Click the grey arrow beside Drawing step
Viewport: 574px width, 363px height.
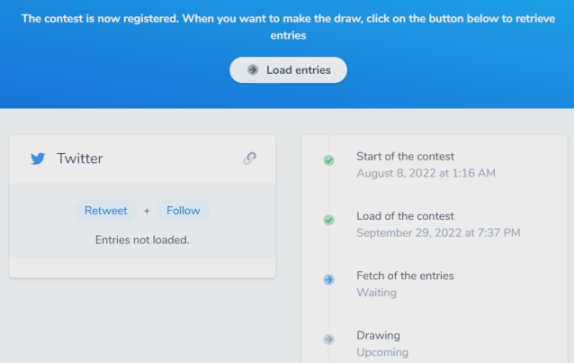click(329, 339)
